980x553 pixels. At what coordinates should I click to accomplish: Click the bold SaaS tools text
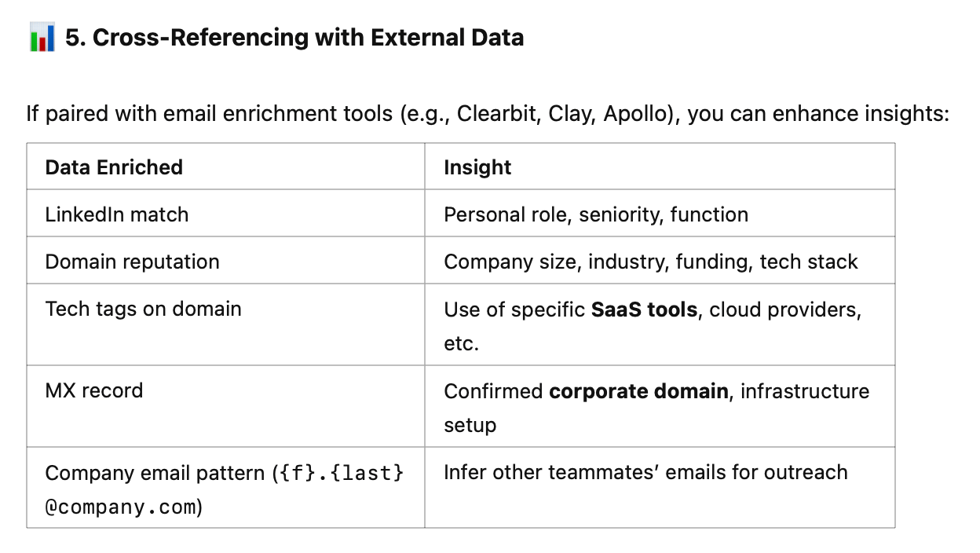(644, 309)
